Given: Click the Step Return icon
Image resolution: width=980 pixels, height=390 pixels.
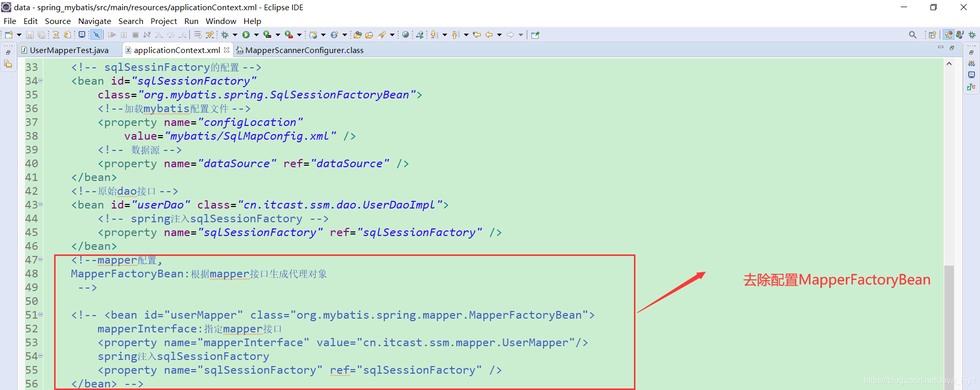Looking at the screenshot, I should [182, 35].
